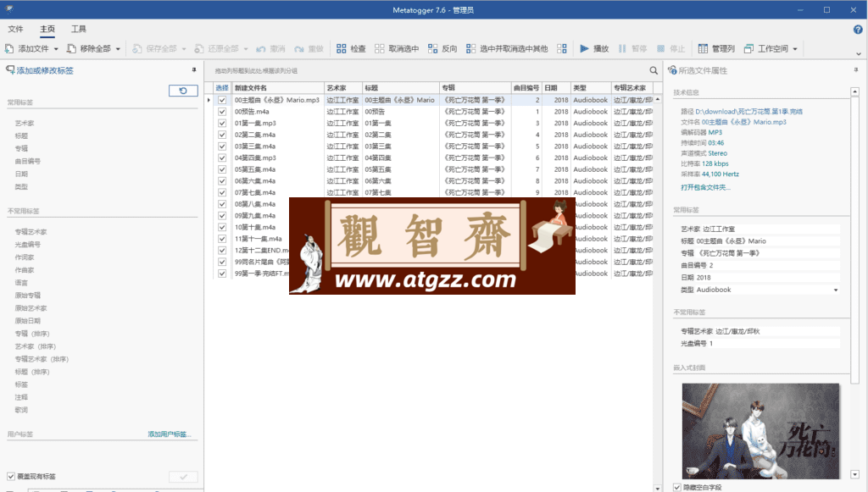Click the 还原全部 restore icon
868x492 pixels.
(x=198, y=48)
